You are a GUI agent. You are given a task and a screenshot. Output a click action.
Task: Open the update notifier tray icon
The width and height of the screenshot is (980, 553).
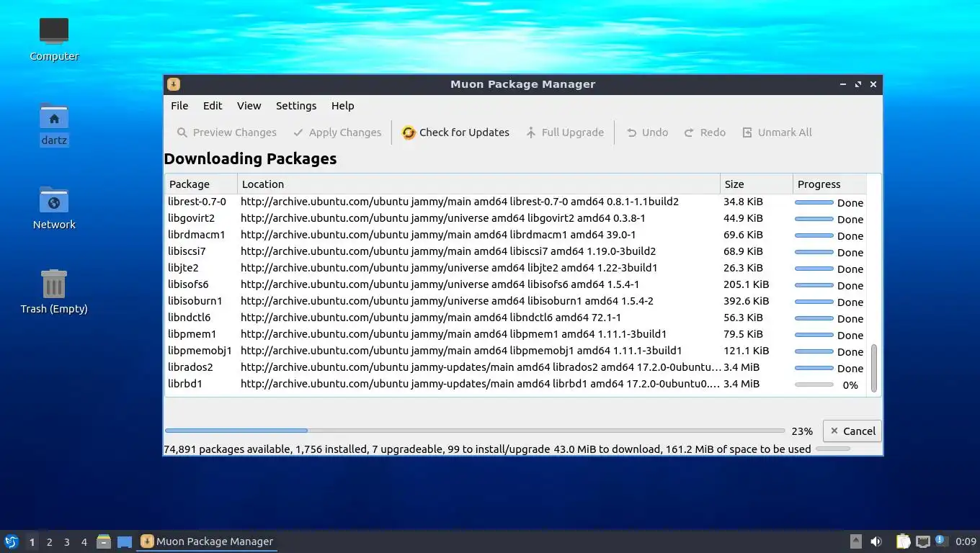[x=941, y=541]
